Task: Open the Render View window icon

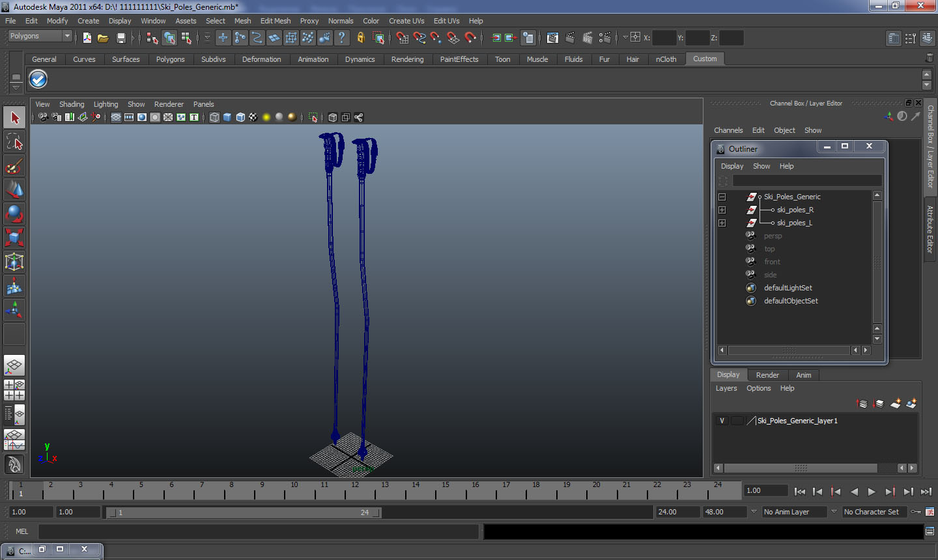Action: [x=552, y=38]
